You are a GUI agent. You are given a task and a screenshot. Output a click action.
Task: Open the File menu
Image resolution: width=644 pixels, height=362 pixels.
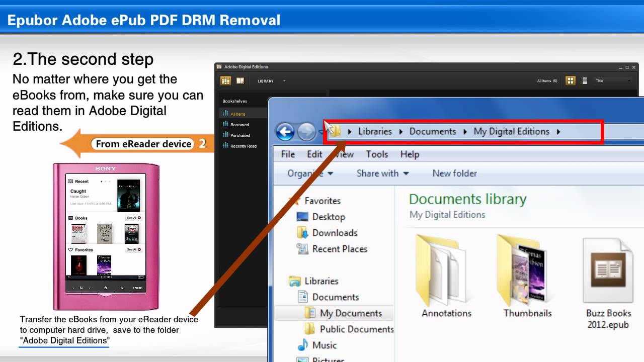[x=288, y=154]
